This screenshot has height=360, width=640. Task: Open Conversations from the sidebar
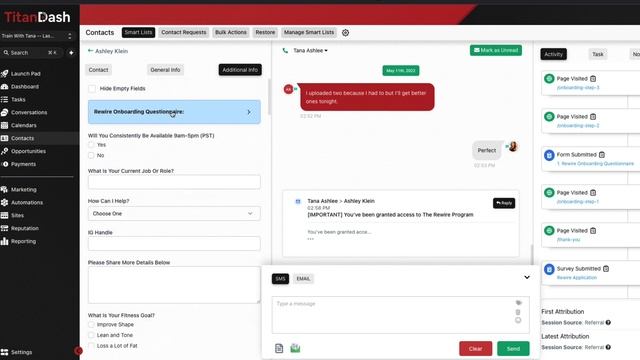click(29, 112)
